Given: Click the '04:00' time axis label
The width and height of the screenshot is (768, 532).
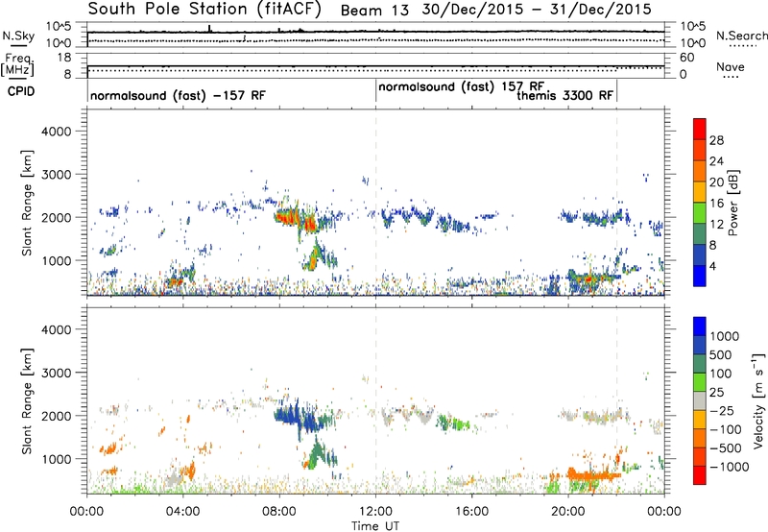Looking at the screenshot, I should (x=183, y=512).
